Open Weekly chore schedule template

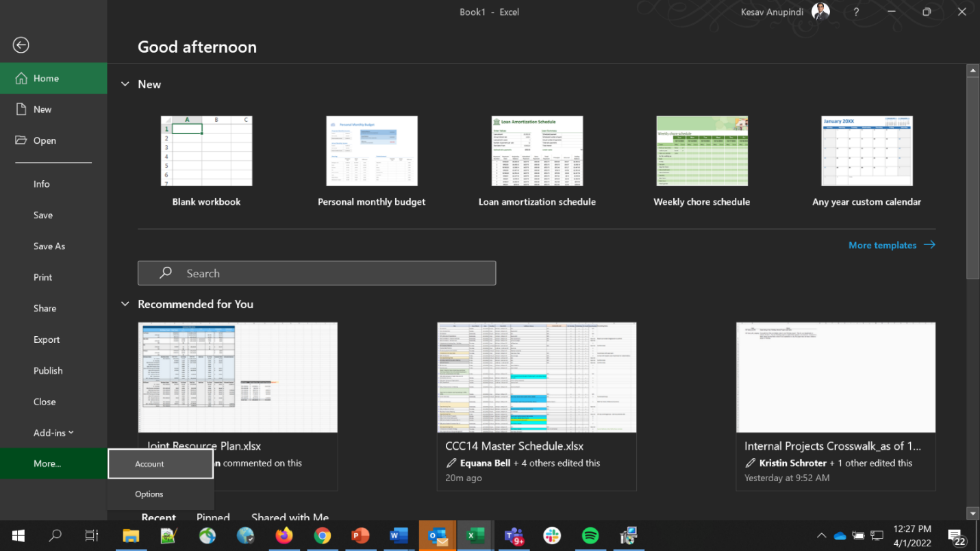(702, 162)
